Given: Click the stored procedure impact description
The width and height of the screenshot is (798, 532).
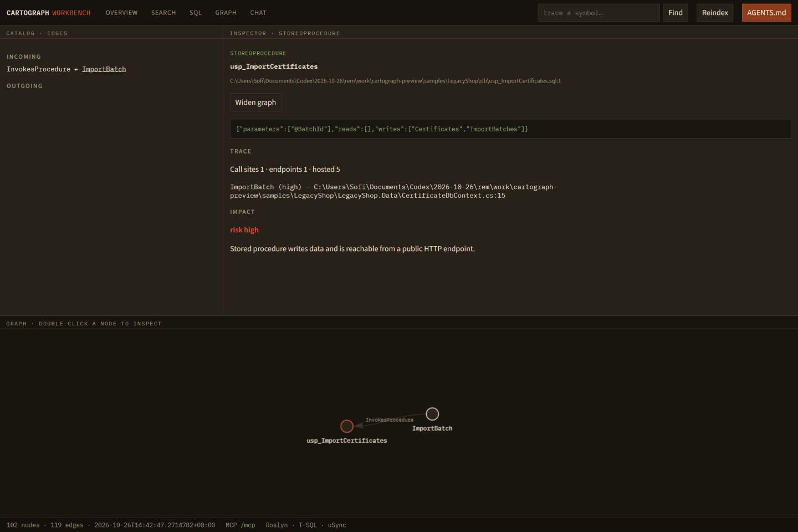Looking at the screenshot, I should click(352, 249).
